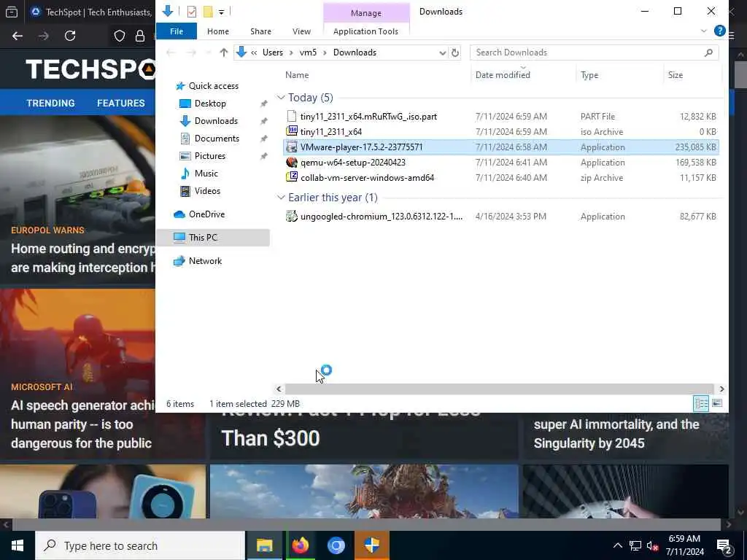This screenshot has height=560, width=747.
Task: Refresh the Downloads folder view
Action: pyautogui.click(x=455, y=52)
